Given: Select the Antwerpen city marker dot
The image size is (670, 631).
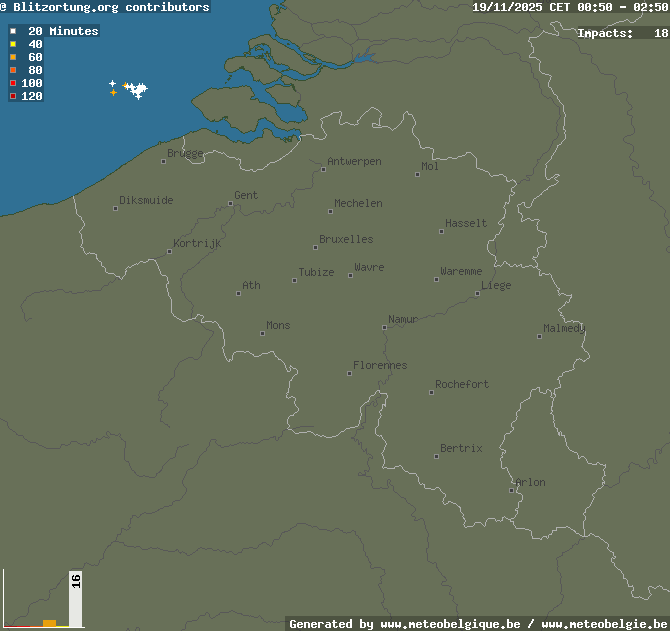Looking at the screenshot, I should coord(323,169).
